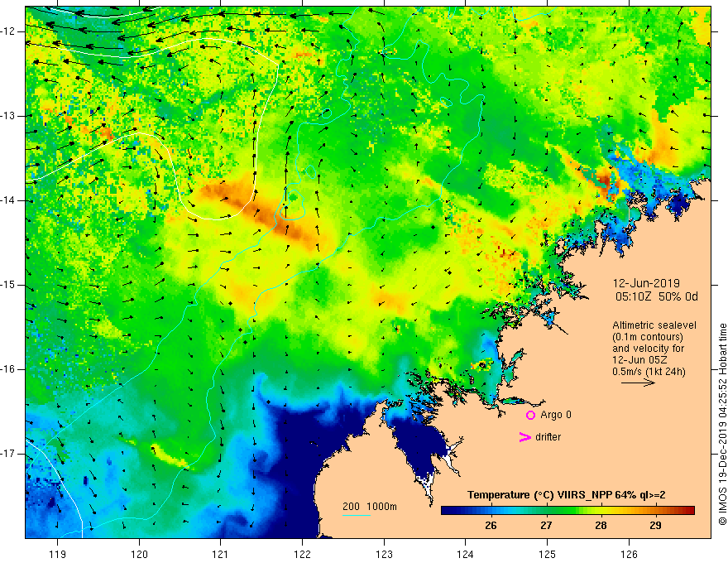Click the longitude label 122
728x563 pixels.
[302, 554]
